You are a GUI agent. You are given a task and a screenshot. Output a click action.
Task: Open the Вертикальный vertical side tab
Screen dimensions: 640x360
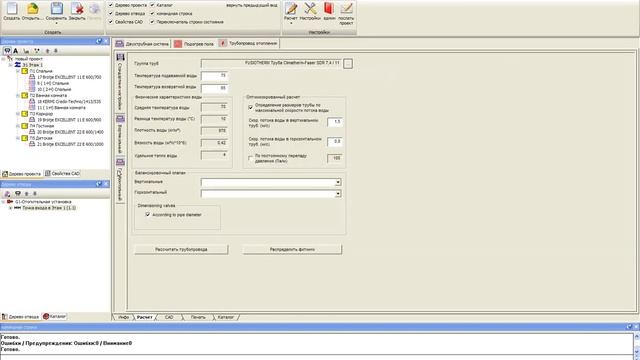[120, 135]
